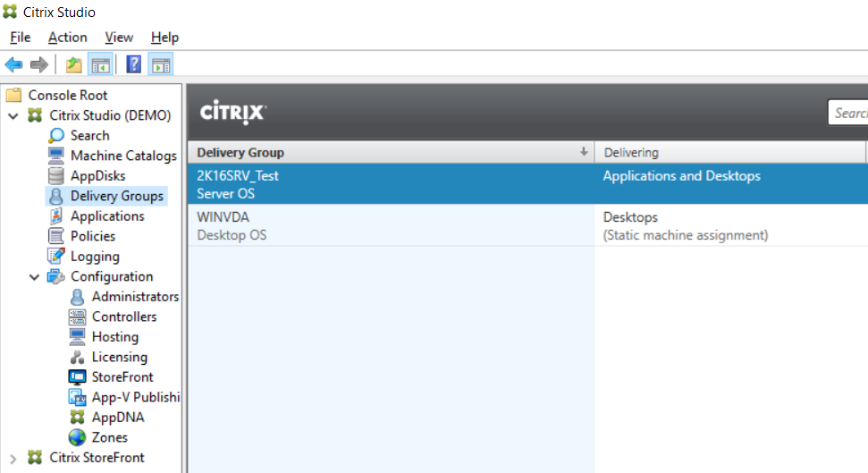Select the App-V Publishing tree item label
The width and height of the screenshot is (868, 473).
pos(136,397)
